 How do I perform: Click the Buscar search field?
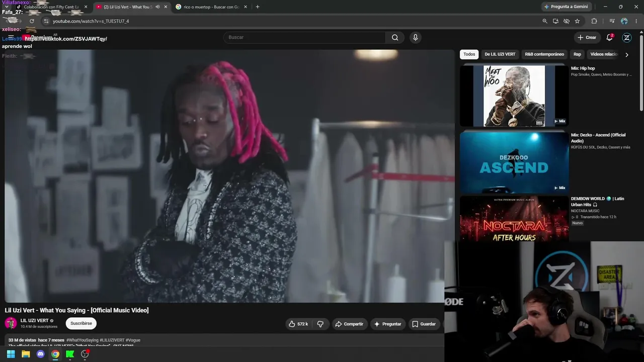(x=304, y=37)
